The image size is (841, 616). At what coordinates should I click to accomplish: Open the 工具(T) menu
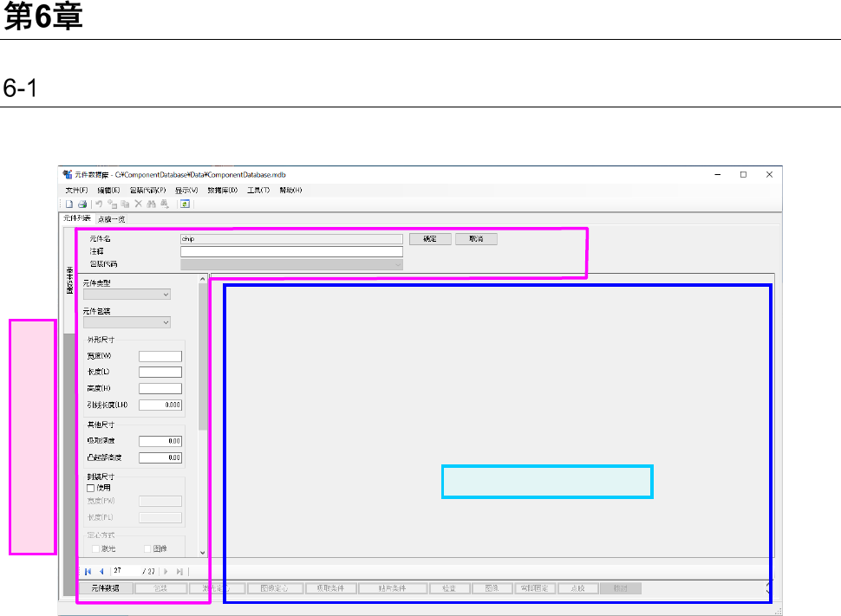coord(258,191)
